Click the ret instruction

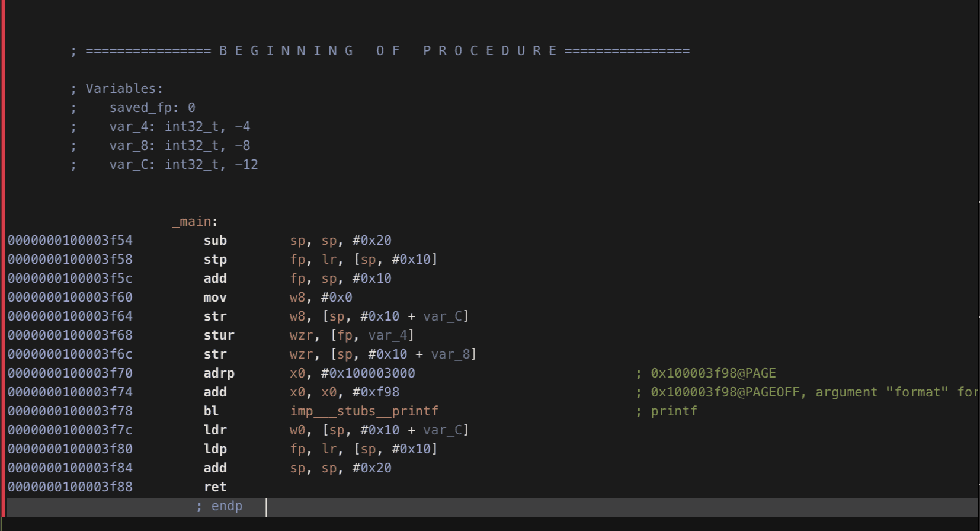coord(215,487)
